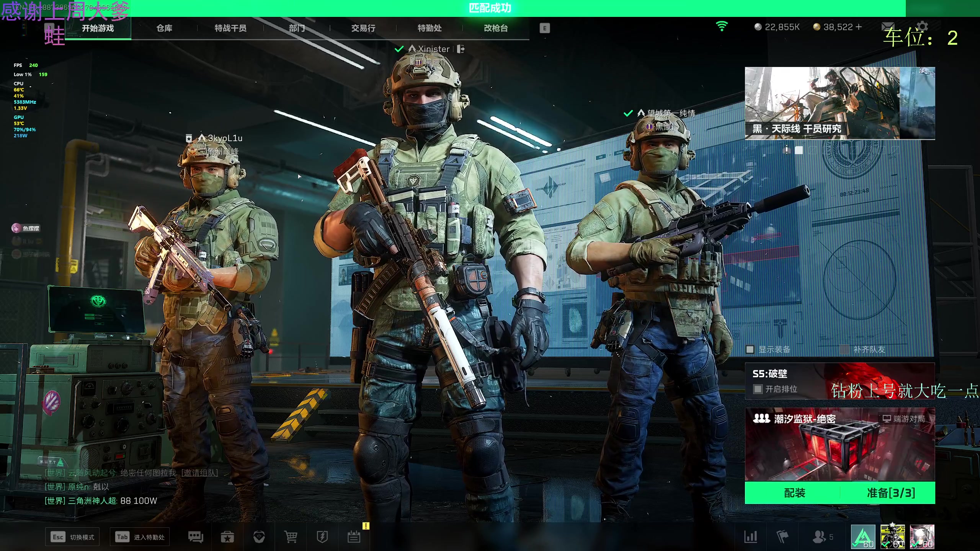Open the 改枪台 tab

496,28
